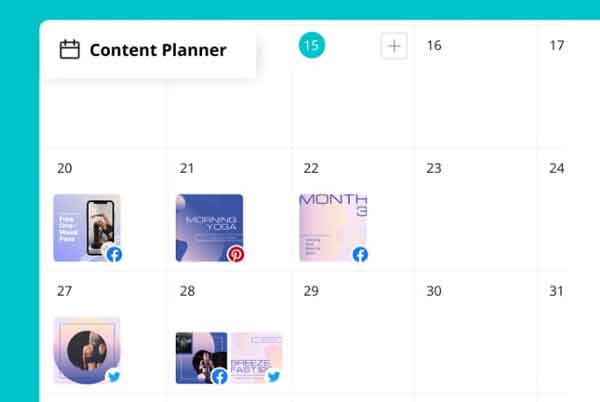Click the calendar icon beside Content Planner

(70, 50)
